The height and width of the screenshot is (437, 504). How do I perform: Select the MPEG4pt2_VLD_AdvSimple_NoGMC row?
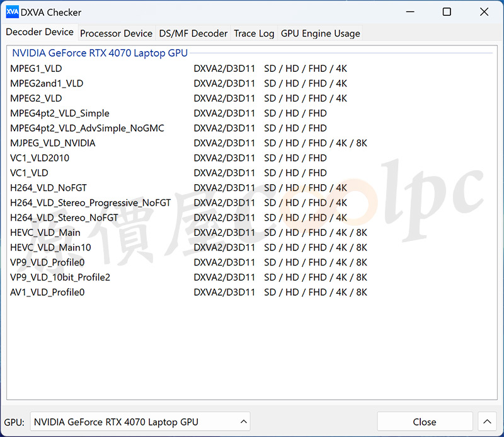click(x=188, y=128)
